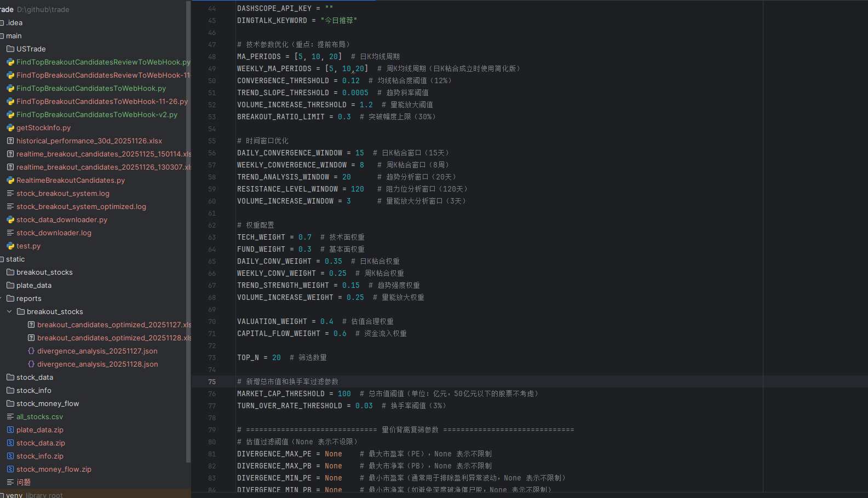Image resolution: width=868 pixels, height=498 pixels.
Task: Click the stock_money_flow.zip archive icon
Action: click(10, 469)
